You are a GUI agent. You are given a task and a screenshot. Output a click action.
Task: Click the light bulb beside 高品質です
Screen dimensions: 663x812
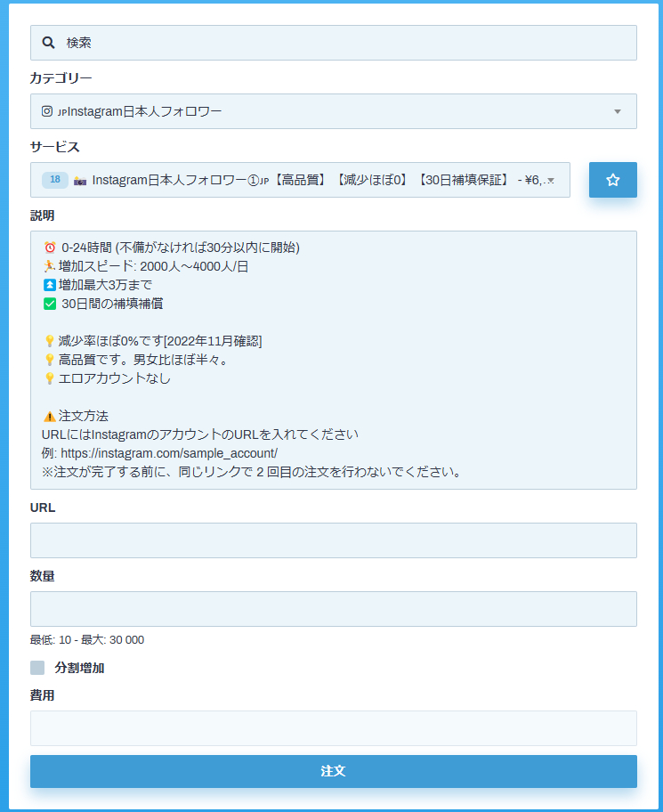click(50, 360)
